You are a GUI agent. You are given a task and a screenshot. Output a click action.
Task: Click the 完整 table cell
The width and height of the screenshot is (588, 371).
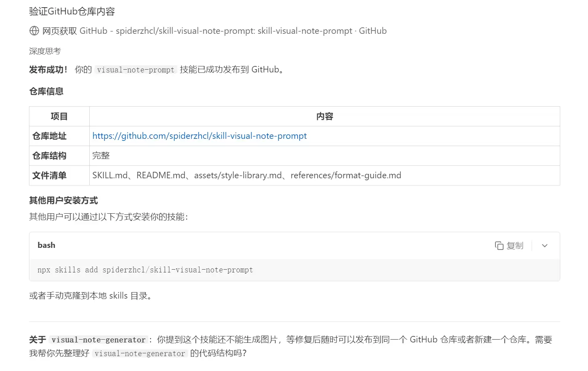[x=101, y=156]
